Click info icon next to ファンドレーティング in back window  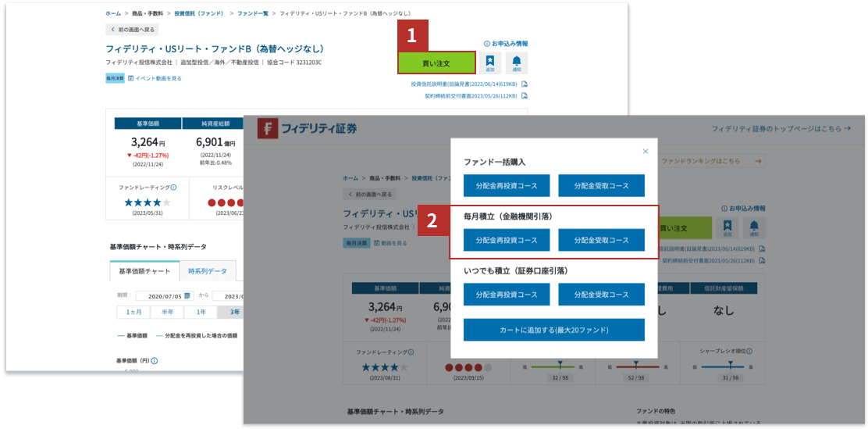pos(174,188)
